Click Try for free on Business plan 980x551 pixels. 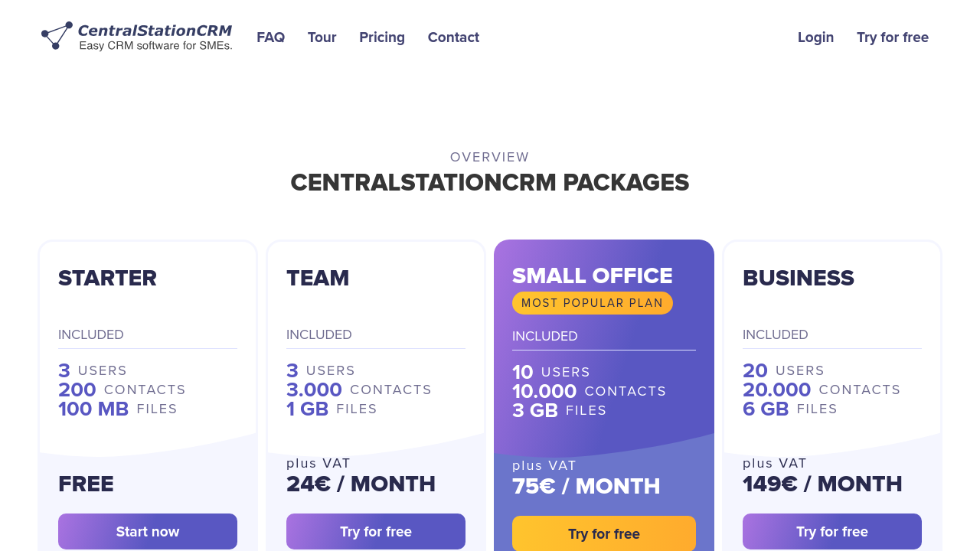tap(832, 531)
